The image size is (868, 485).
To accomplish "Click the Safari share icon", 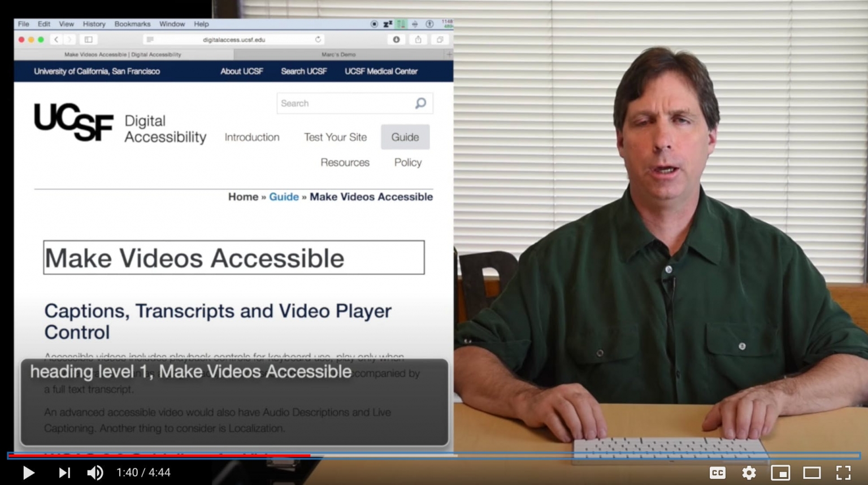I will (x=418, y=40).
